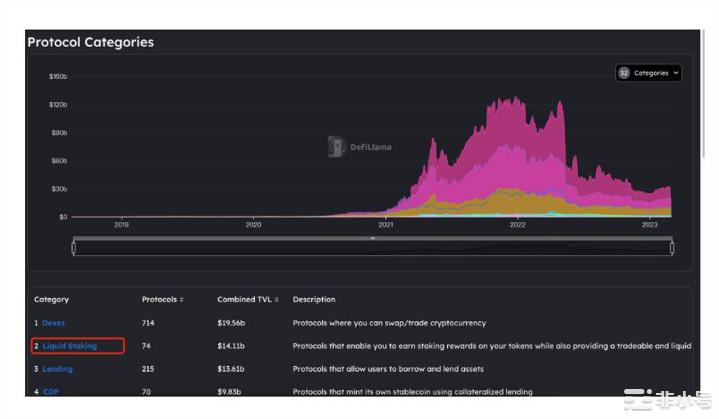Click the Description column header
The width and height of the screenshot is (719, 419).
point(313,299)
